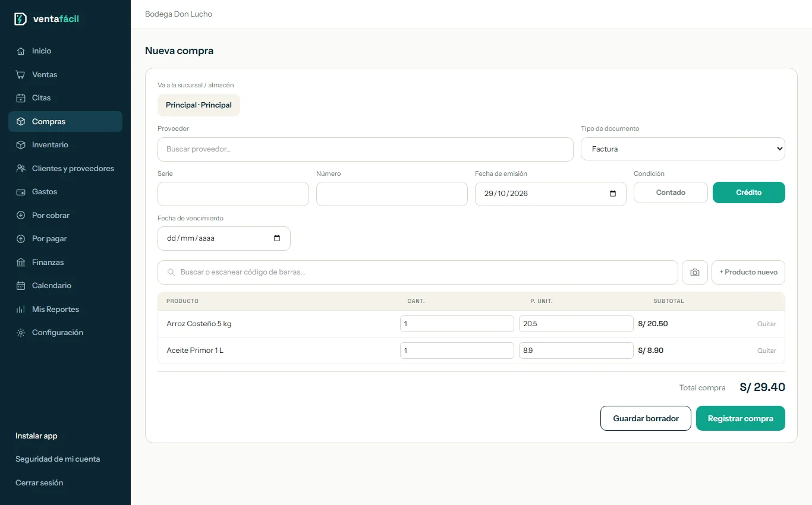This screenshot has width=812, height=505.
Task: Select the Principal · Principal warehouse chip
Action: pos(199,105)
